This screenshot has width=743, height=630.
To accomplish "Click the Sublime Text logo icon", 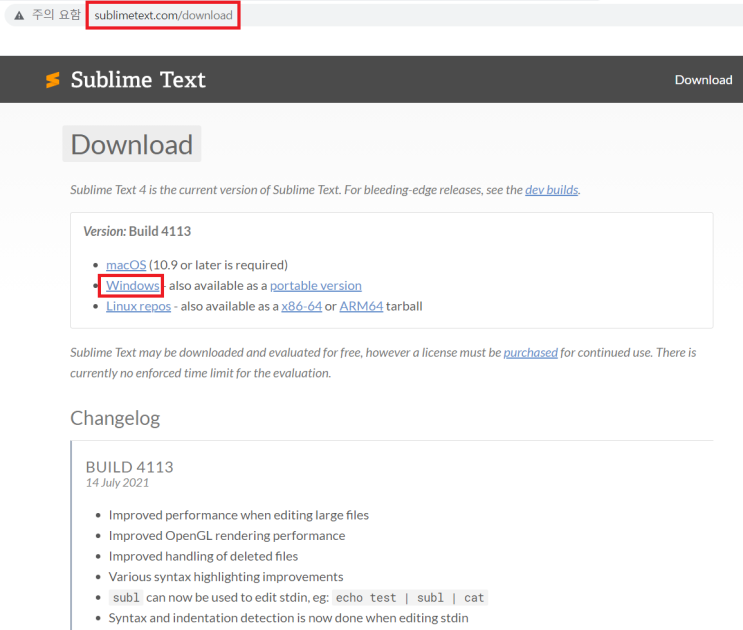I will point(53,80).
